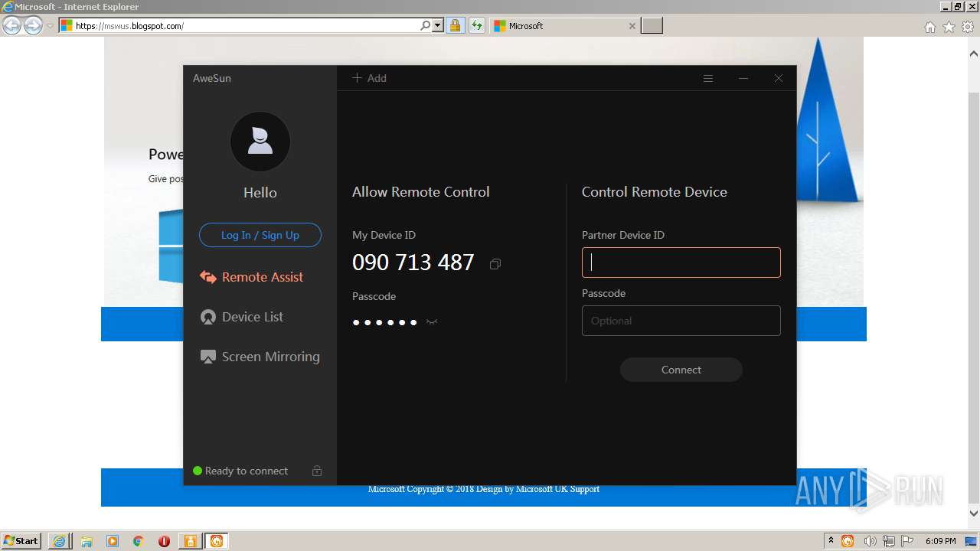
Task: Click the Action Center flag tray icon
Action: [908, 541]
